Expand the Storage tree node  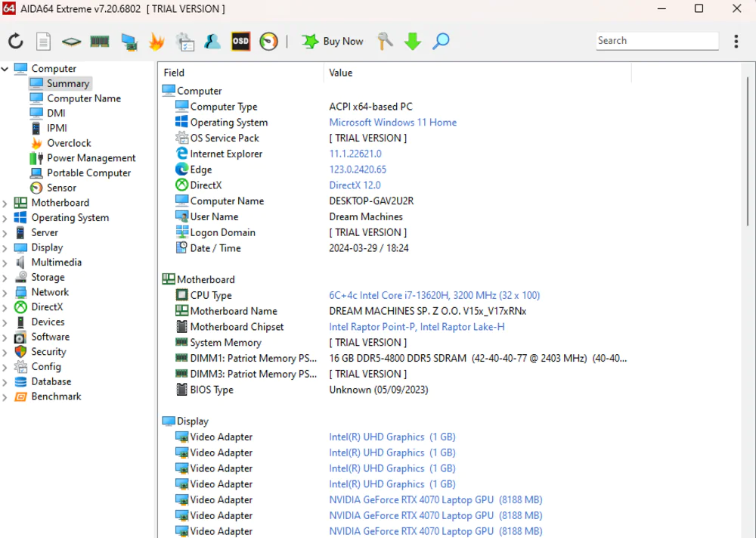(x=5, y=278)
